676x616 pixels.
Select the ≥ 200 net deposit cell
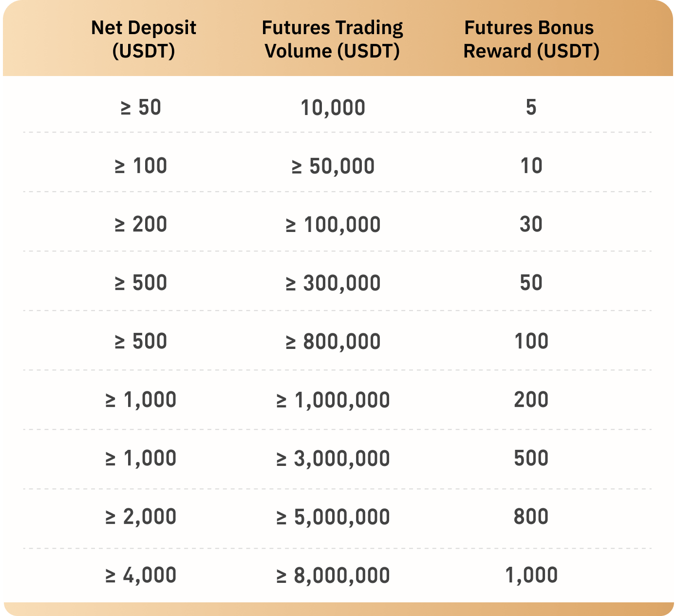pos(141,224)
